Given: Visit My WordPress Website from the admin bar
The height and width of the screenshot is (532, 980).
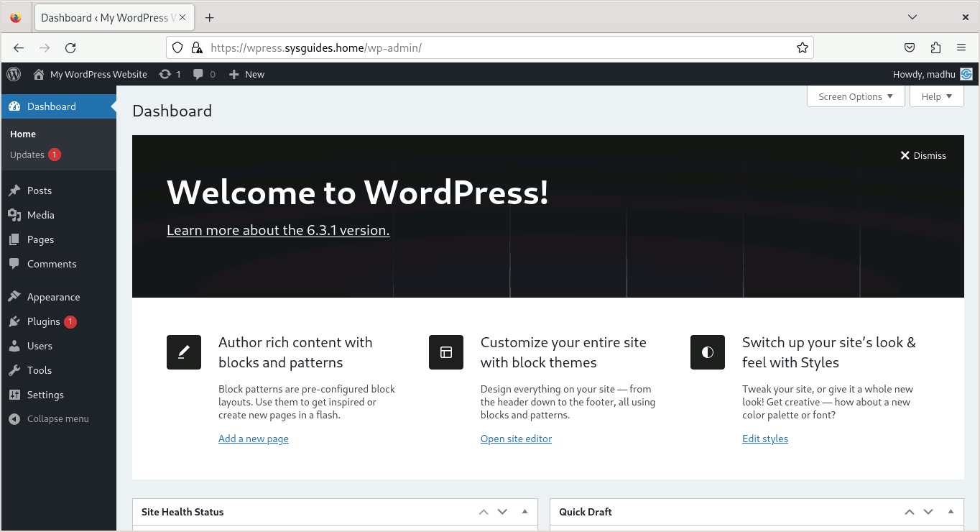Looking at the screenshot, I should [98, 74].
